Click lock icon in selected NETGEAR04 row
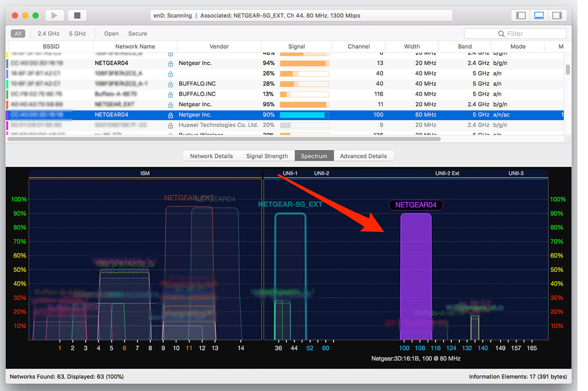Screen dimensions: 588x391 click(171, 115)
